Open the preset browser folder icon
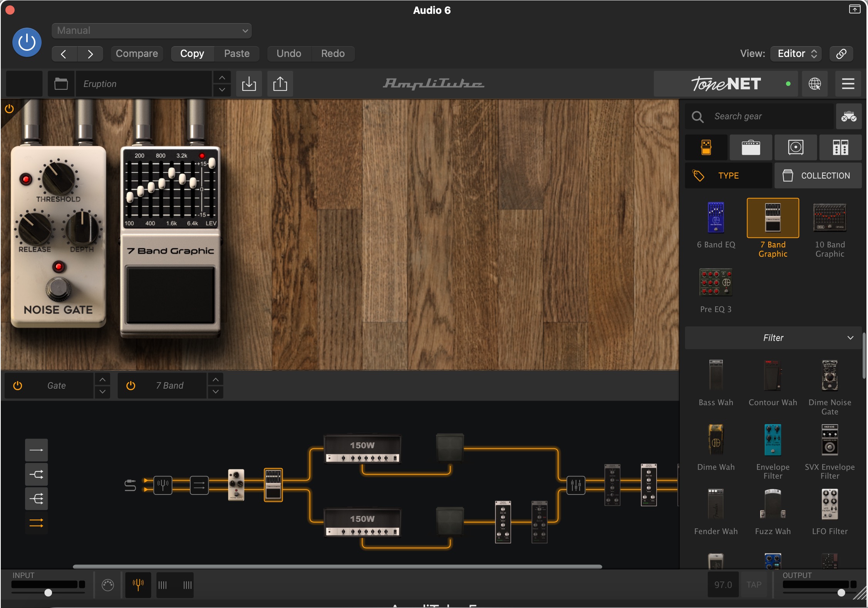Viewport: 868px width, 608px height. point(61,84)
